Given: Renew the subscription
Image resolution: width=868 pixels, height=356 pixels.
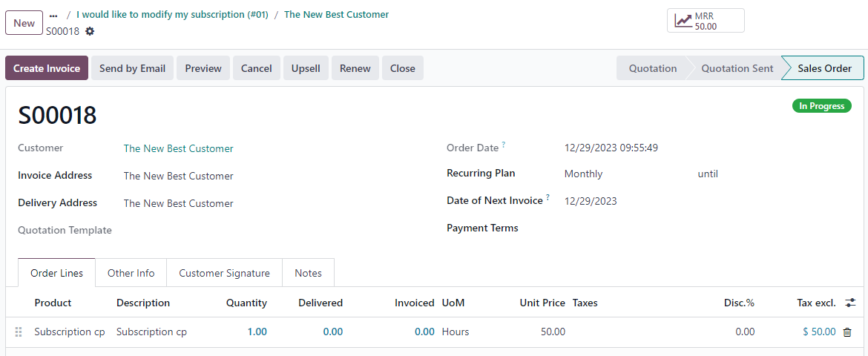Looking at the screenshot, I should 355,68.
